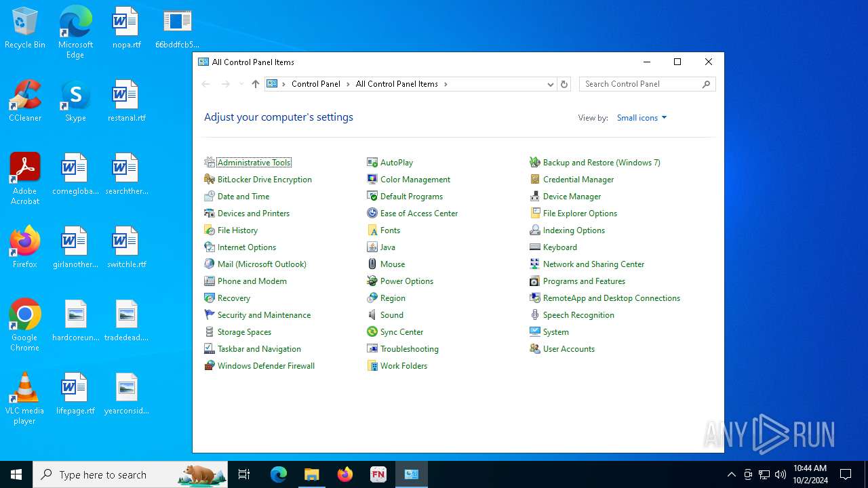Click the Network and Sharing Center link
Image resolution: width=868 pixels, height=488 pixels.
[x=593, y=264]
